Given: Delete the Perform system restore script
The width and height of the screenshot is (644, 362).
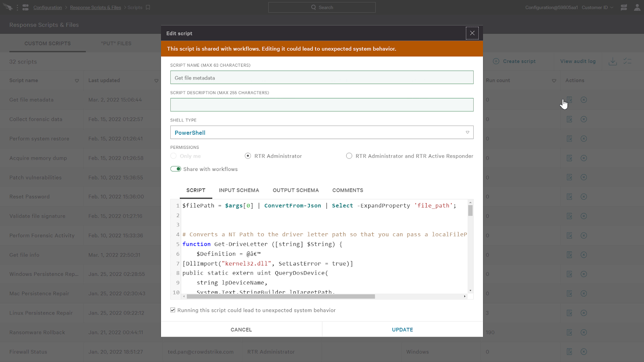Looking at the screenshot, I should point(584,139).
